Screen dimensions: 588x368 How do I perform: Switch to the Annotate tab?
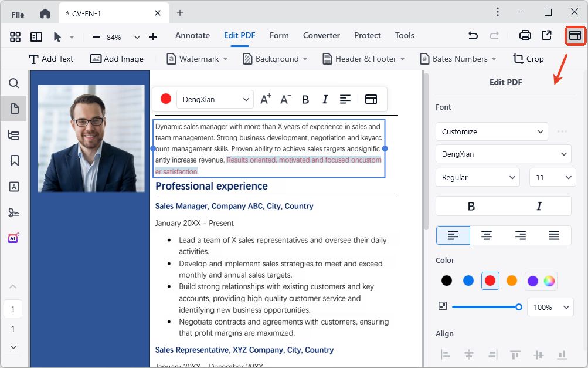[192, 35]
